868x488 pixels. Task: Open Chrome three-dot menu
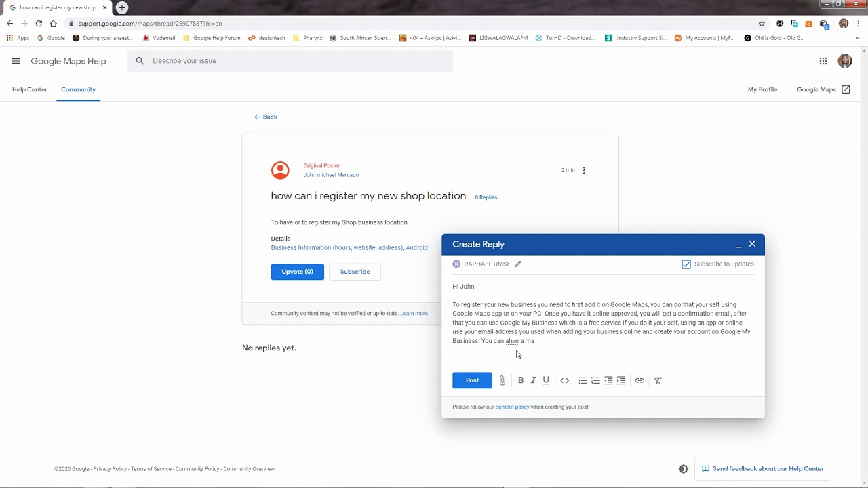pos(859,23)
